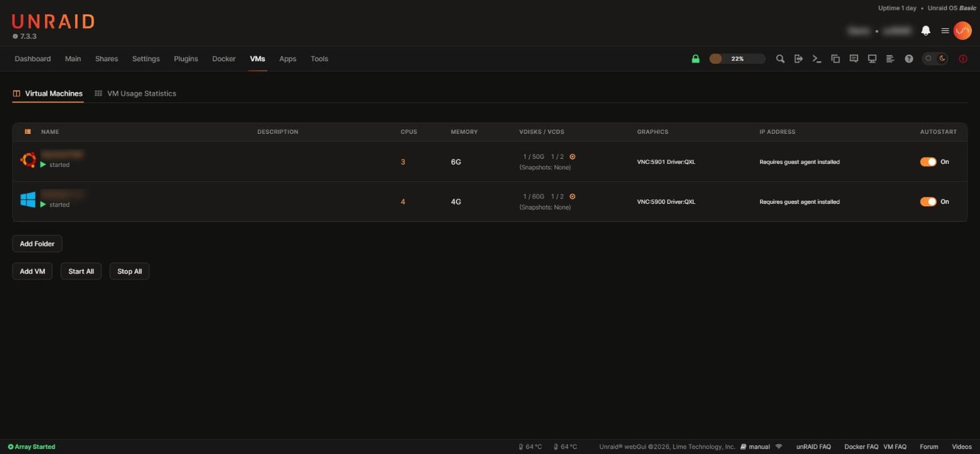
Task: Click the logout arrow icon
Action: coord(798,59)
